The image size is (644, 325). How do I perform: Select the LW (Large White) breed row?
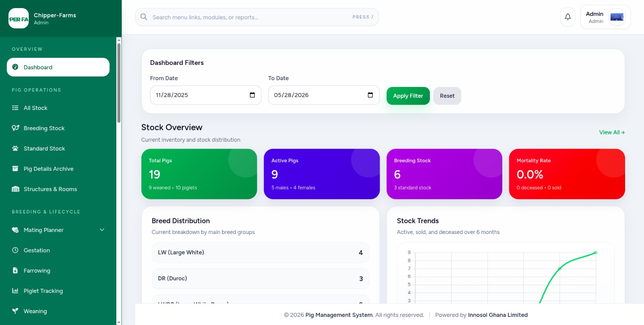(x=260, y=253)
